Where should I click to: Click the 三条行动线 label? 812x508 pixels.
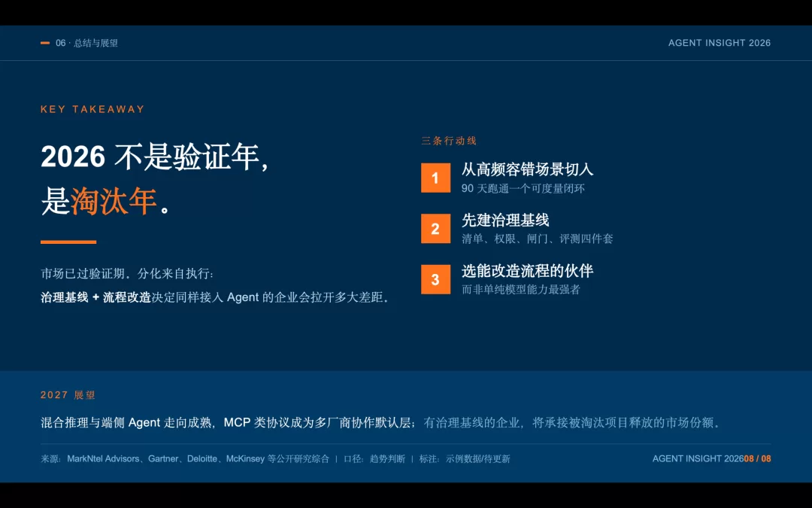[448, 141]
